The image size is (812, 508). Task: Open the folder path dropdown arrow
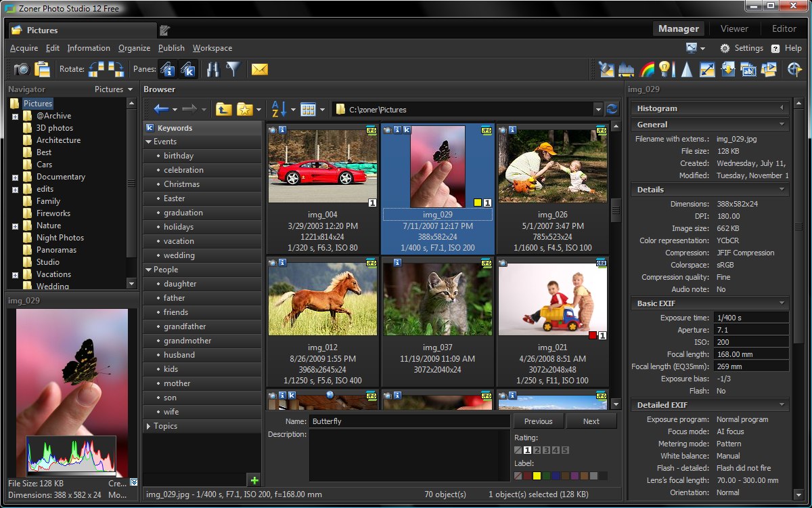(597, 110)
